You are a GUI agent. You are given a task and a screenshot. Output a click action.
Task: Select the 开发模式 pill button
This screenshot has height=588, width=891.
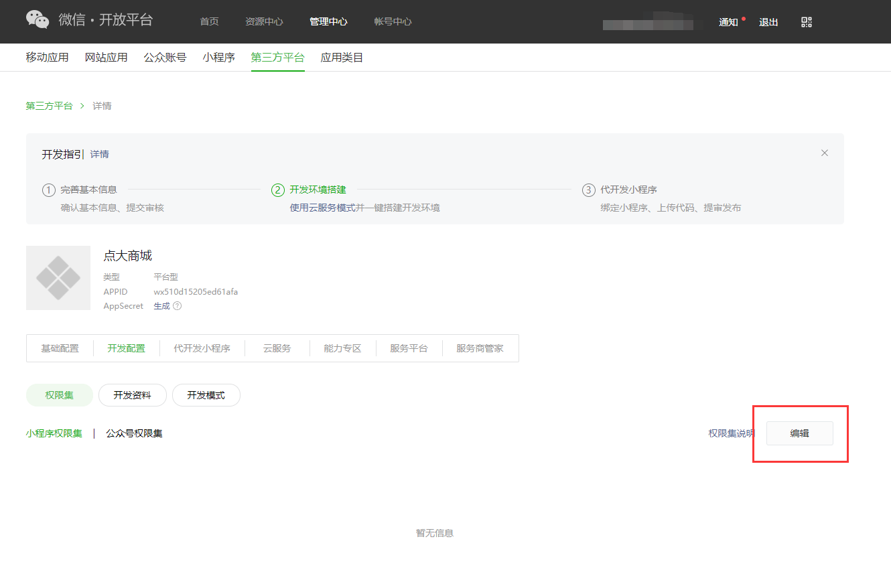(206, 395)
